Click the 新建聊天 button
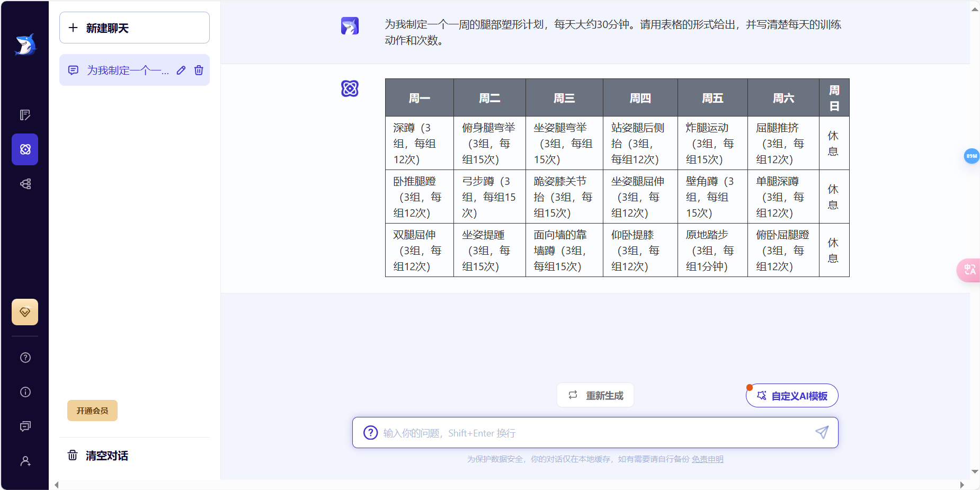This screenshot has width=980, height=490. [134, 28]
